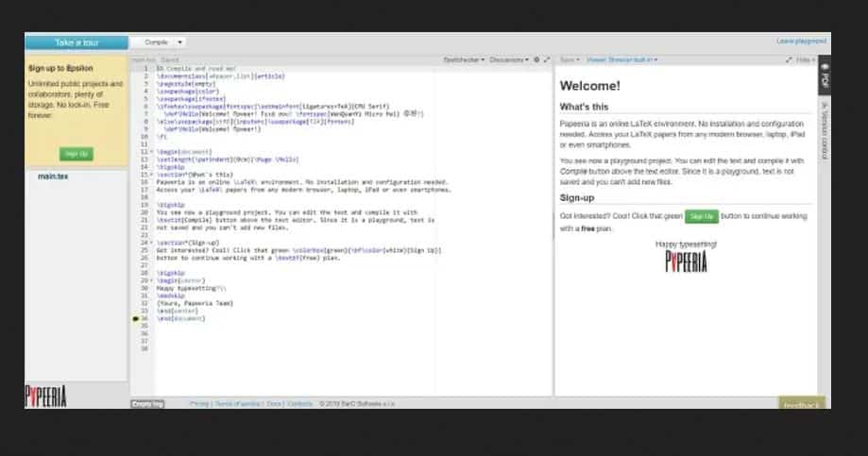Click the Saved status label in the editor
Viewport: 868px width, 456px height.
(170, 59)
